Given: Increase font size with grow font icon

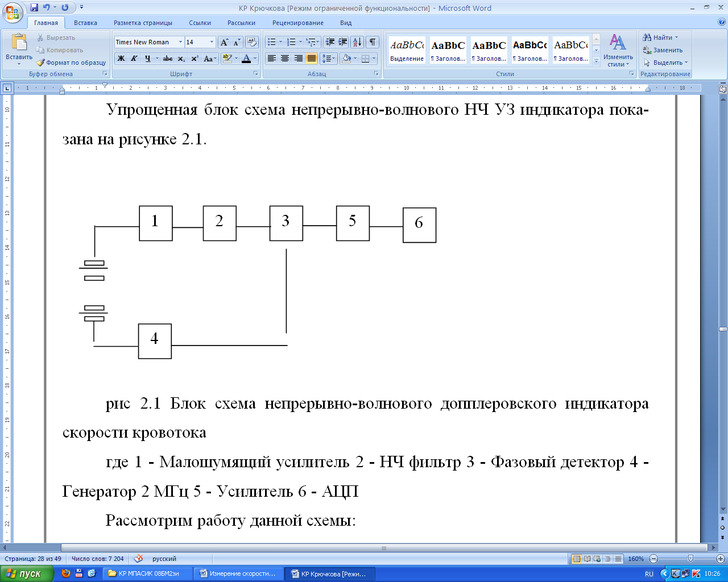Looking at the screenshot, I should pyautogui.click(x=224, y=42).
